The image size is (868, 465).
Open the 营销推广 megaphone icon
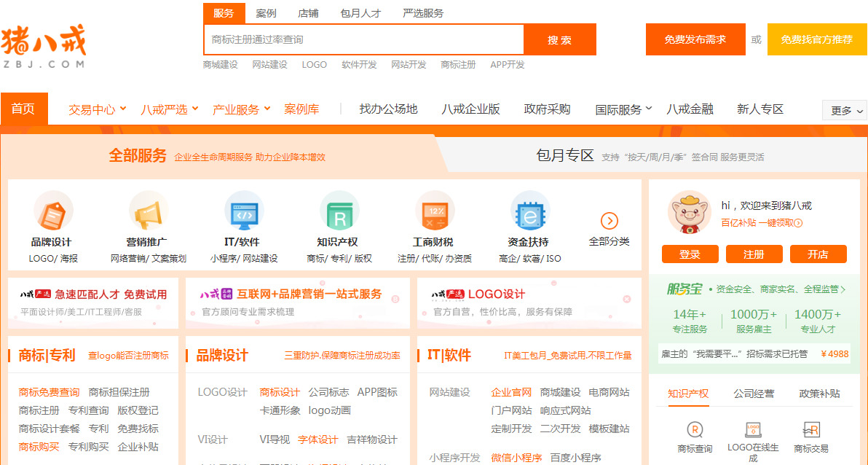click(x=148, y=211)
